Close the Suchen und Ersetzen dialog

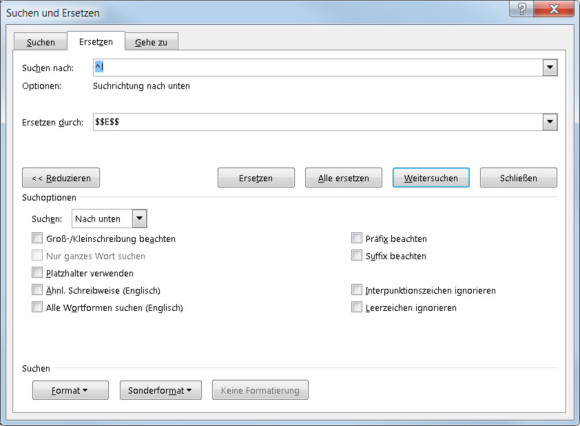tap(554, 9)
